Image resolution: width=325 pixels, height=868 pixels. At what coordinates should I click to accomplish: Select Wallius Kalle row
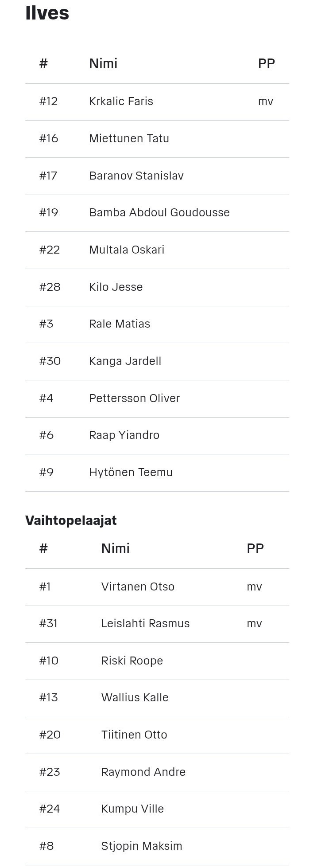tap(157, 698)
